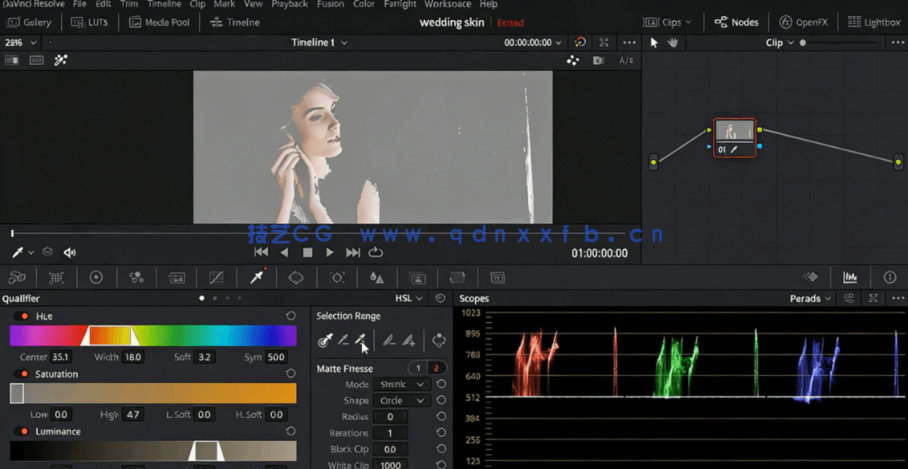
Task: Open the Blur palette droplet icon
Action: click(x=377, y=278)
